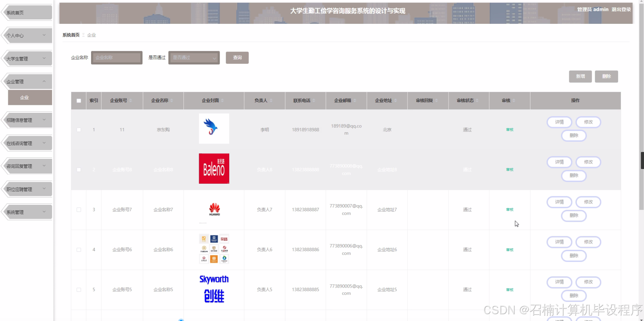
Task: Click the 查询 search button
Action: coord(237,58)
